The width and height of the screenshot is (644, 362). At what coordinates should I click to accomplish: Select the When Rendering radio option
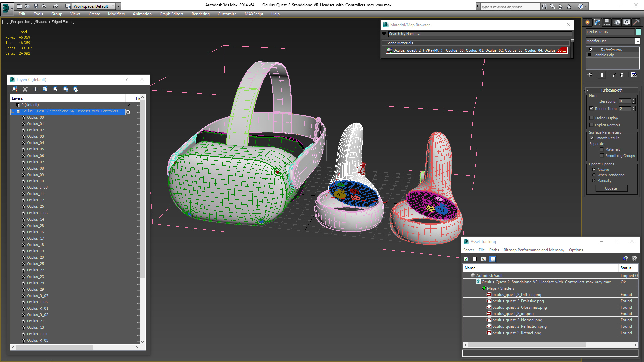594,175
